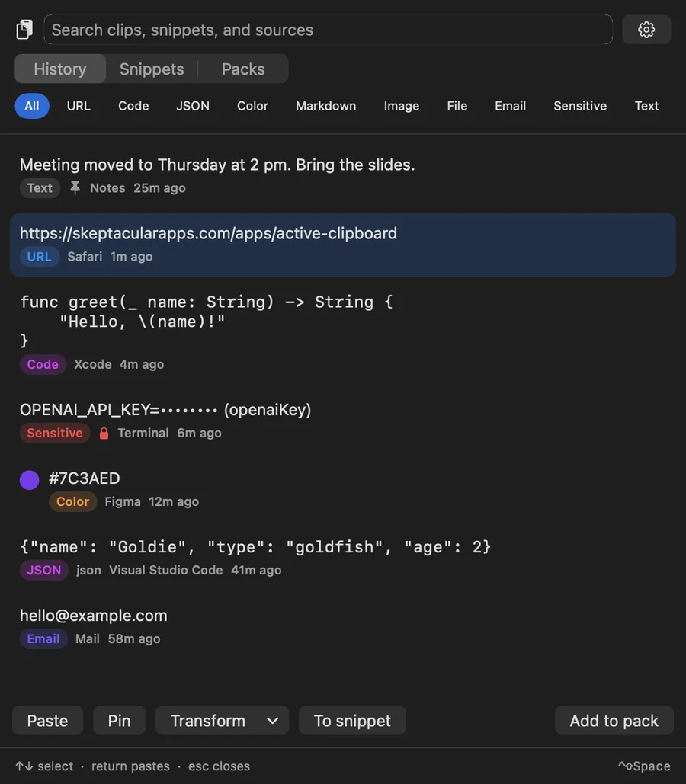686x784 pixels.
Task: Click the Mail source label
Action: (x=88, y=638)
